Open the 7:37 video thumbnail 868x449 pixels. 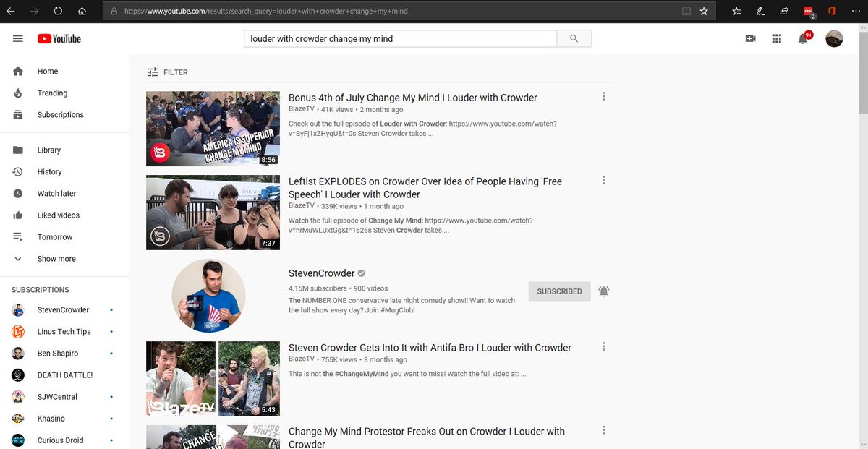213,213
